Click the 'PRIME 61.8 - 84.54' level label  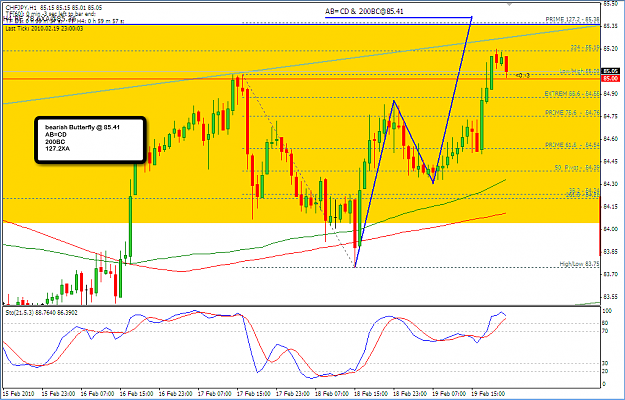[x=572, y=145]
